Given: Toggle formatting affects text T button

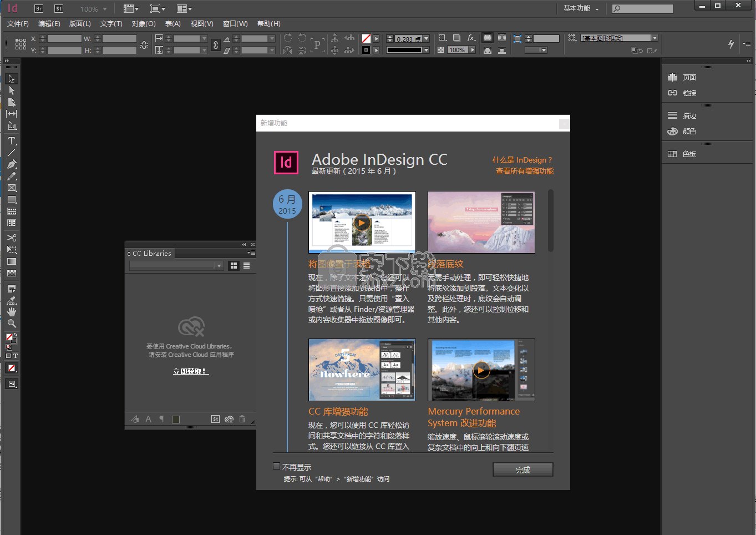Looking at the screenshot, I should click(x=16, y=356).
